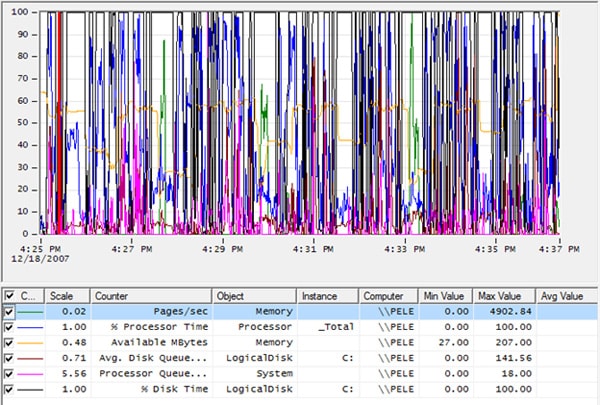Click the 18.00 max value

tap(517, 374)
